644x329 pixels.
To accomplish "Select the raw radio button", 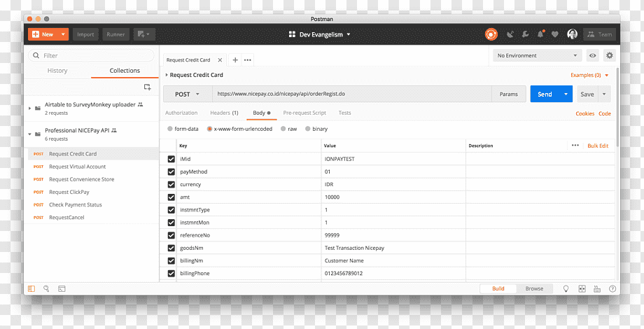I will pyautogui.click(x=283, y=129).
